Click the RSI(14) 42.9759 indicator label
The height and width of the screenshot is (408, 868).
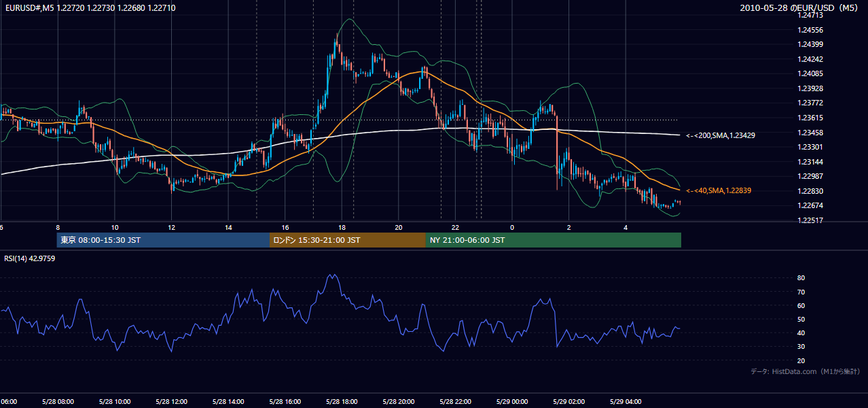(x=30, y=258)
